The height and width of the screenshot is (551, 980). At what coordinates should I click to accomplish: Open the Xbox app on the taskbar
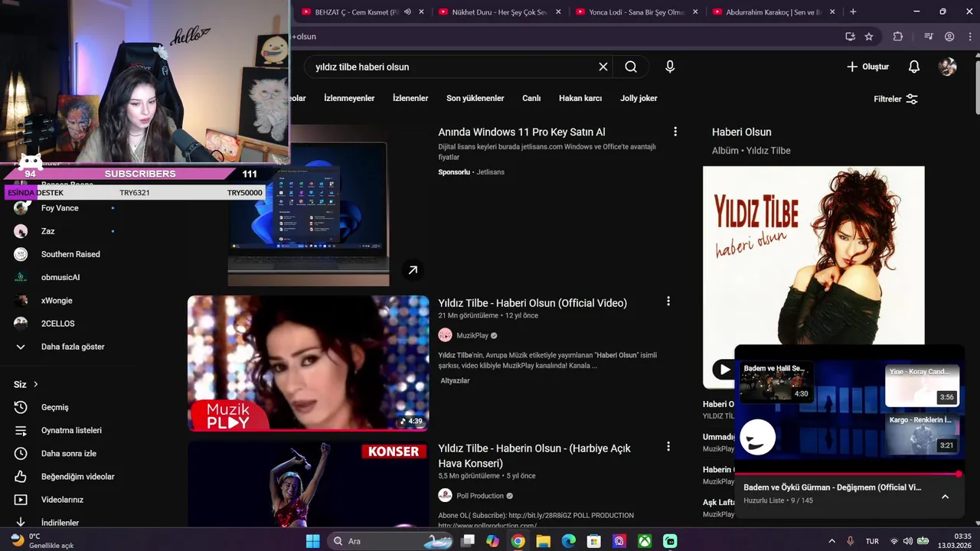[645, 541]
